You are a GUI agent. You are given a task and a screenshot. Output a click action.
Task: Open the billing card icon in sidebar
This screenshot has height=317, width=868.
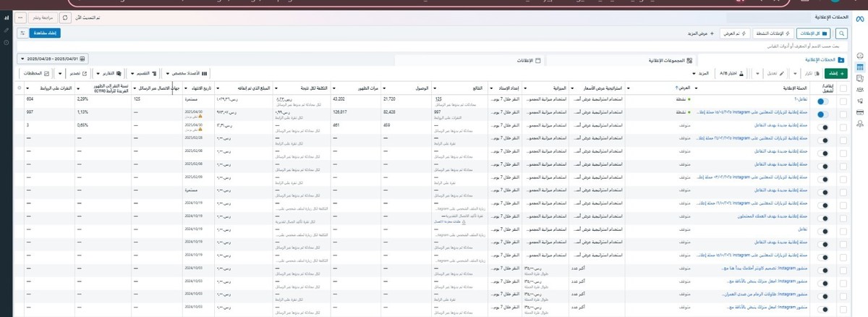pos(859,114)
